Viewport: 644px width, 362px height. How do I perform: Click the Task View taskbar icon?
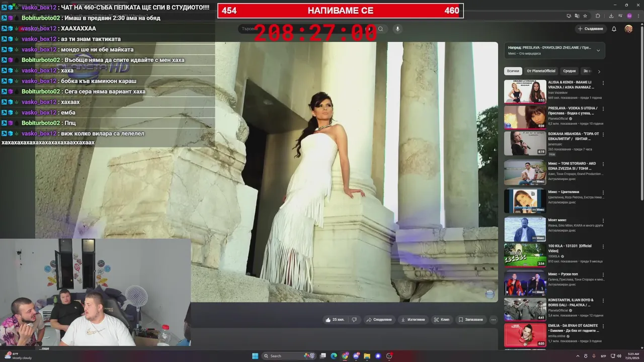tap(323, 356)
